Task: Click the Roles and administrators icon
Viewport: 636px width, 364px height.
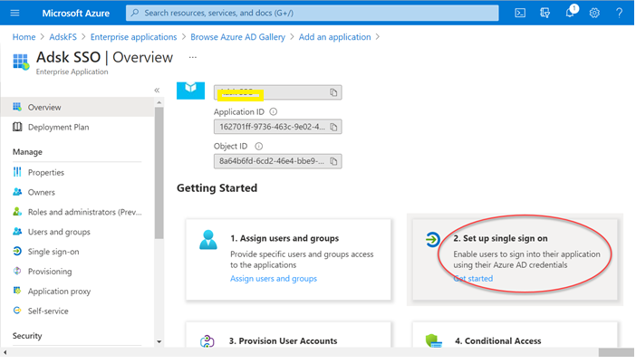Action: [x=17, y=212]
